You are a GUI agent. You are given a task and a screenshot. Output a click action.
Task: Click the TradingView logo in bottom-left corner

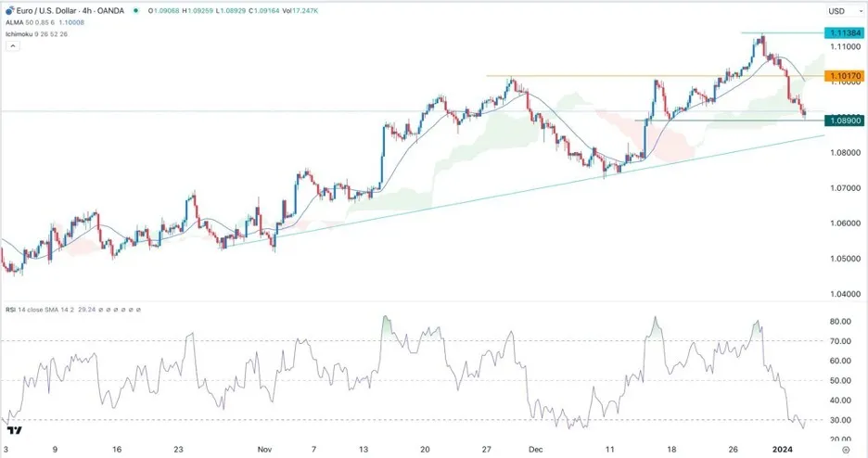(15, 430)
